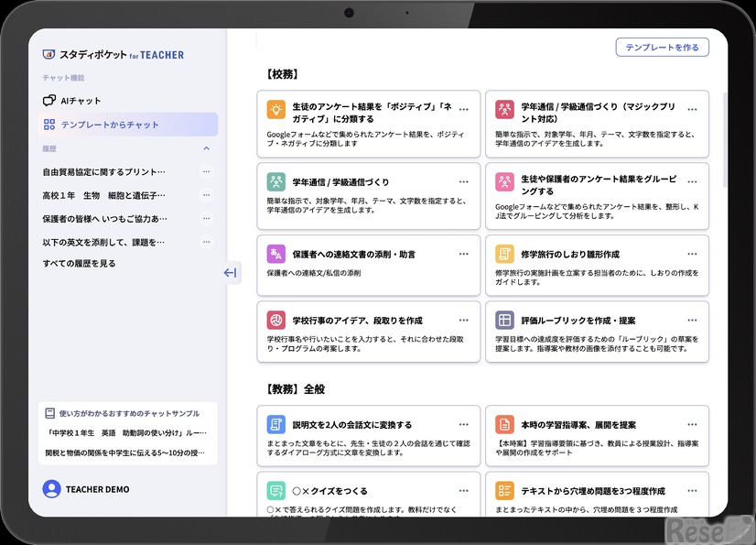This screenshot has height=545, width=756.
Task: Click テンプレートを作る button
Action: click(x=662, y=48)
